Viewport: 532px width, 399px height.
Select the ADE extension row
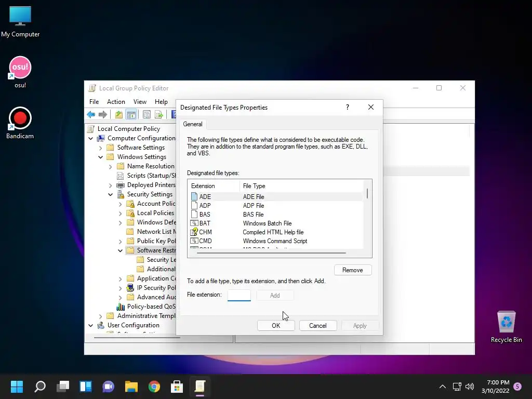(275, 197)
